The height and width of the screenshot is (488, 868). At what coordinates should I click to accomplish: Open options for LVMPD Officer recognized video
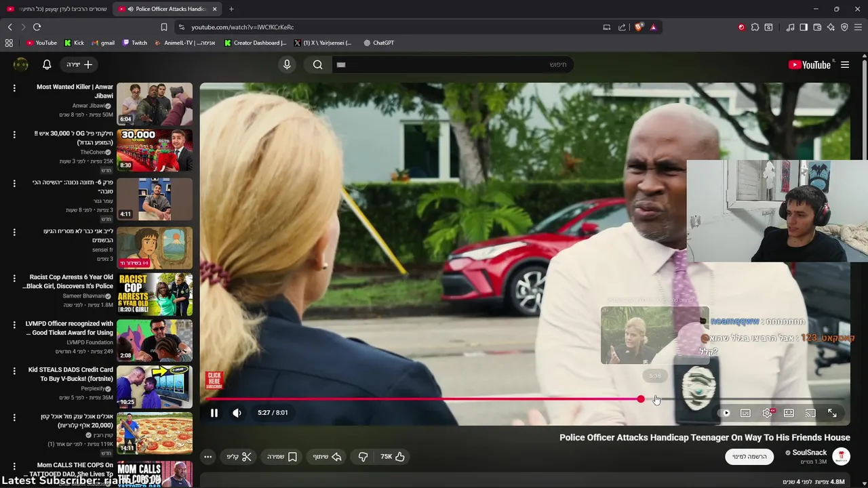pos(14,325)
